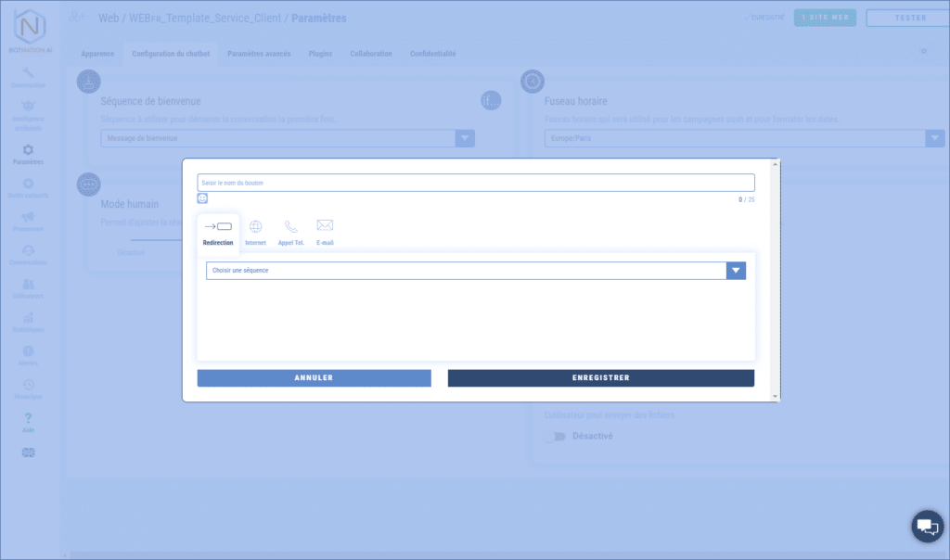Select the Appel Tel. phone icon

(291, 227)
